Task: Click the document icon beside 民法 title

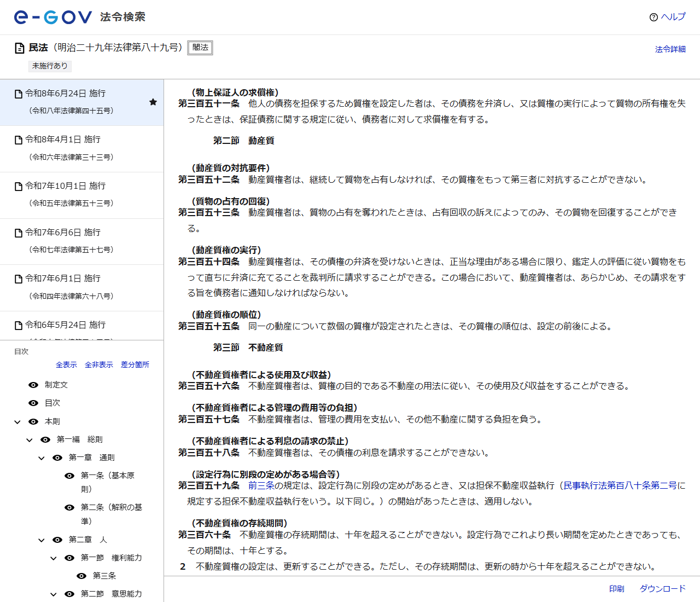Action: click(19, 48)
